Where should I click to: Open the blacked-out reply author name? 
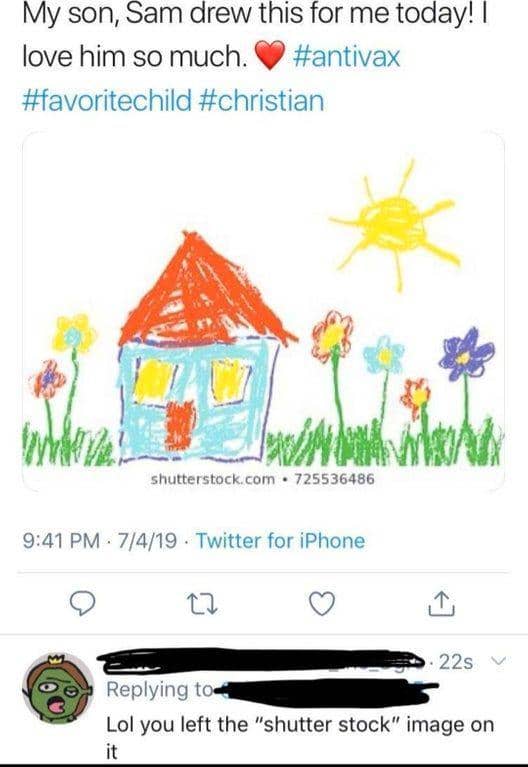click(x=261, y=661)
